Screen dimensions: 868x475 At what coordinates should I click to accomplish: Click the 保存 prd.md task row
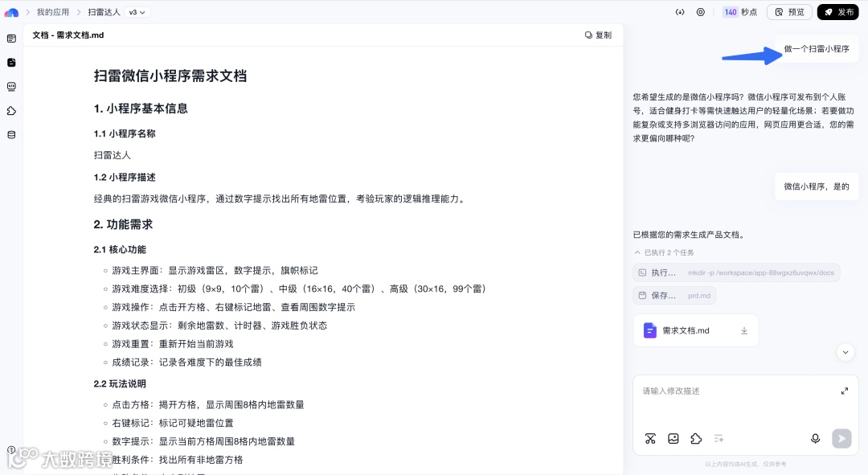coord(675,296)
